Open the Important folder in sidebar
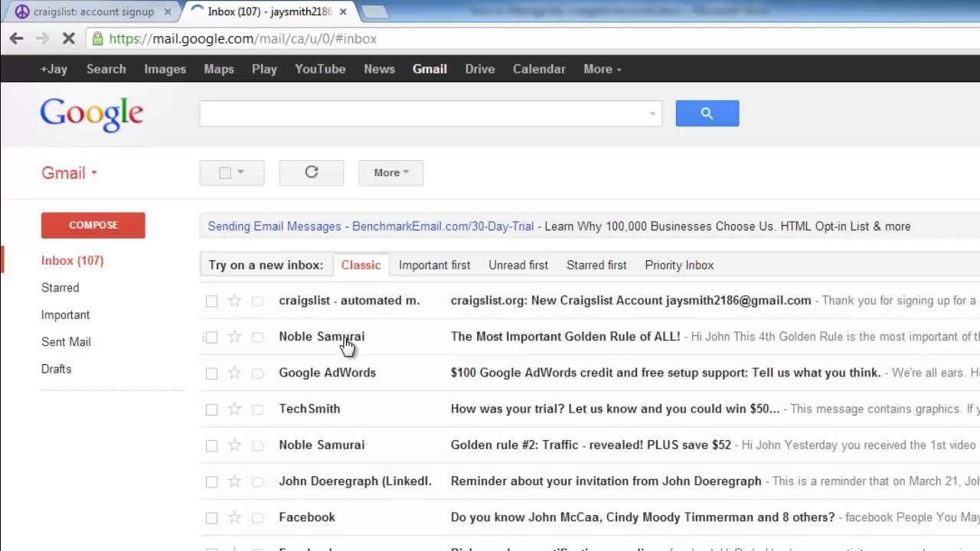980x551 pixels. pyautogui.click(x=66, y=315)
